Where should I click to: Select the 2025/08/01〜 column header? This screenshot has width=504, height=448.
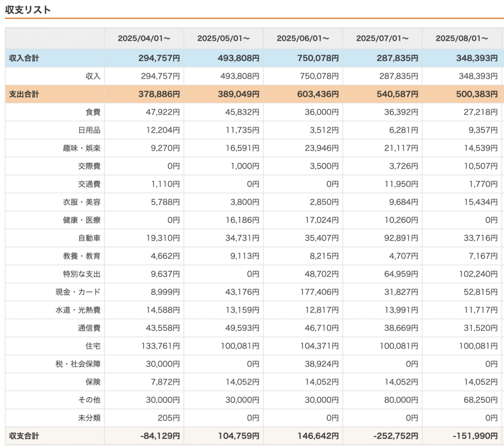coord(462,38)
